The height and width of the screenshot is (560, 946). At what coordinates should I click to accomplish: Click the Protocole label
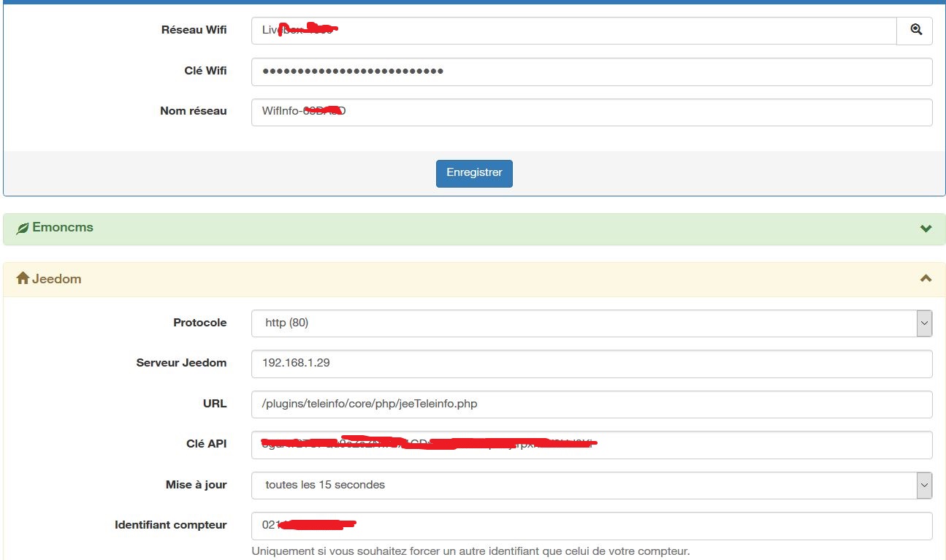click(x=199, y=323)
